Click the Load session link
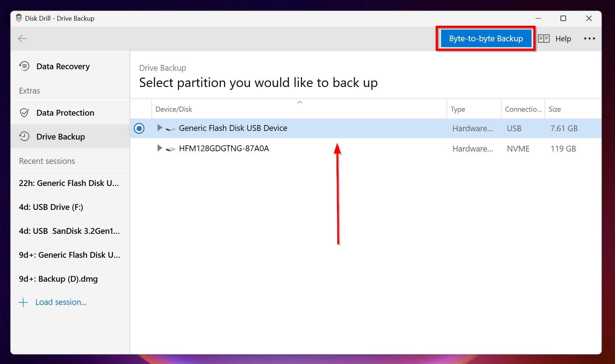615x364 pixels. point(61,302)
